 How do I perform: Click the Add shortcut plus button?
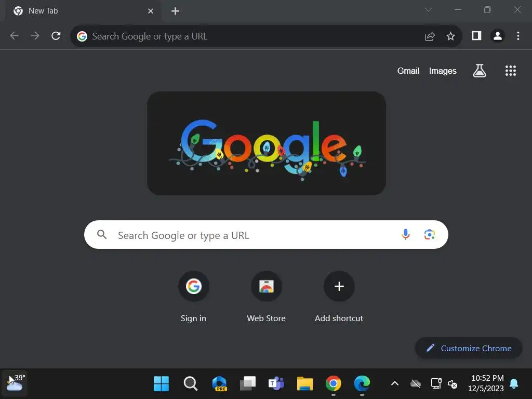click(x=339, y=286)
